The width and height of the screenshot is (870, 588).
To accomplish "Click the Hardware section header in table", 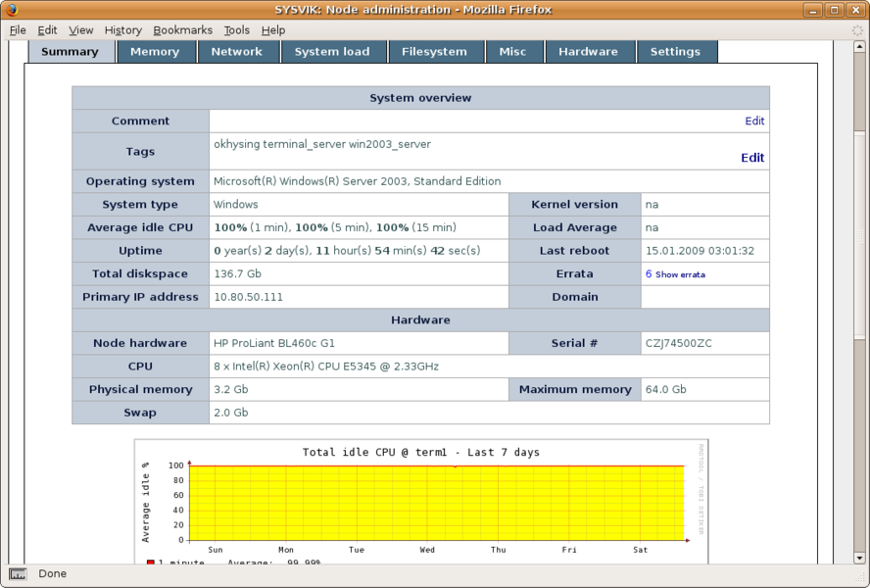I will [x=420, y=319].
